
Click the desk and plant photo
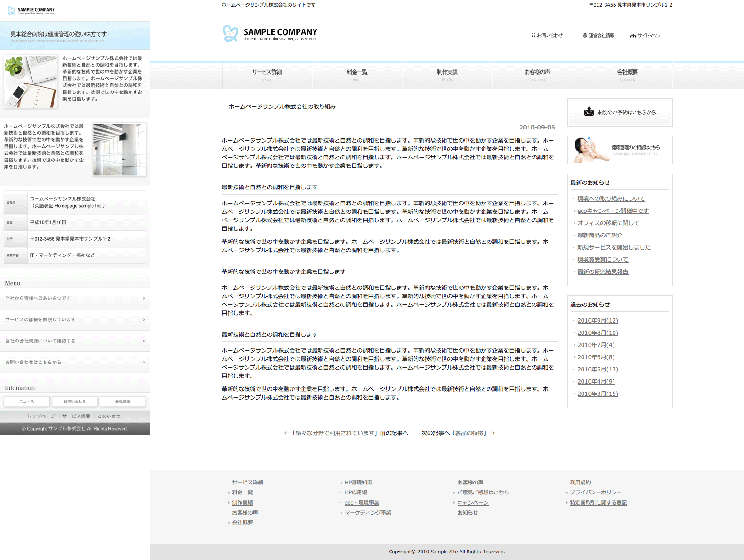tap(31, 82)
